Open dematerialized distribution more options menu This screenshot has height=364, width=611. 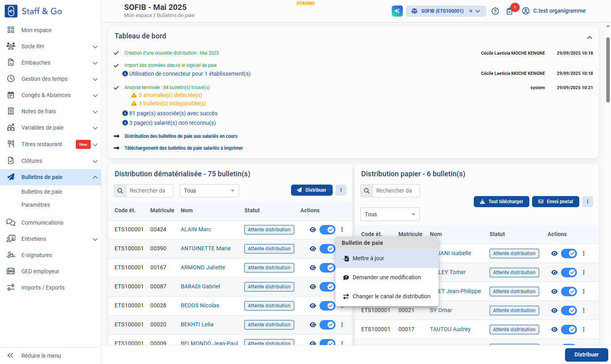[x=341, y=190]
